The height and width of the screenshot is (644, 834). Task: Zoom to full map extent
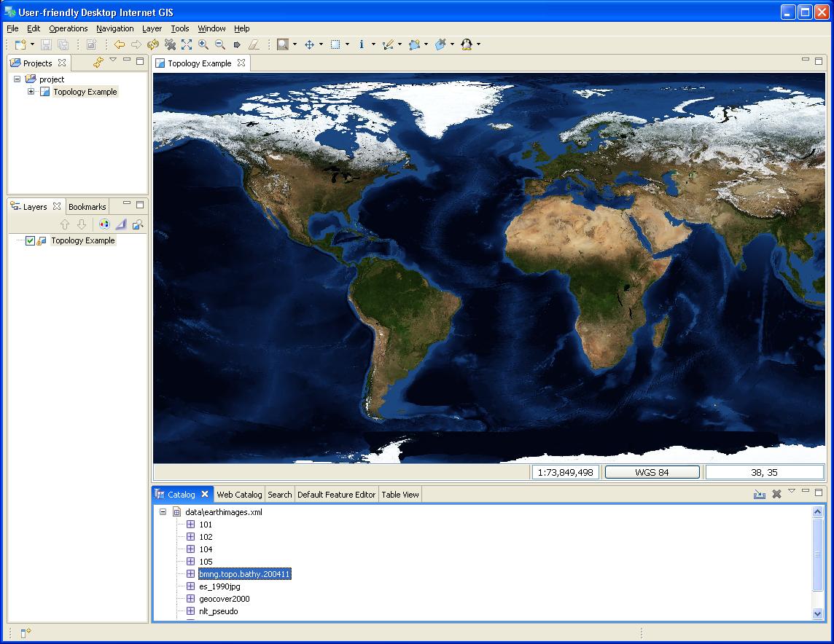pos(187,44)
